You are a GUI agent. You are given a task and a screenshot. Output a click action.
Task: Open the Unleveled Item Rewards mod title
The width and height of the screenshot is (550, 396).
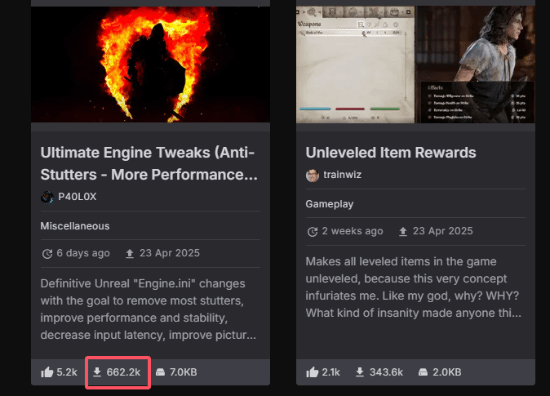point(391,153)
